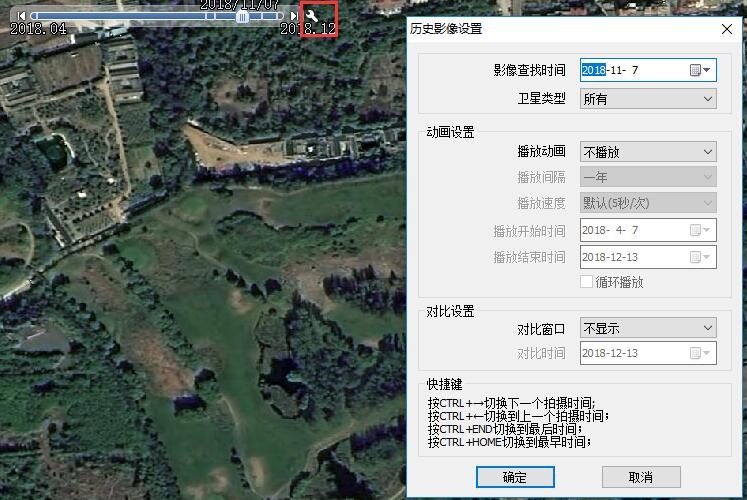
Task: Expand the 卫星类型 dropdown
Action: 708,99
